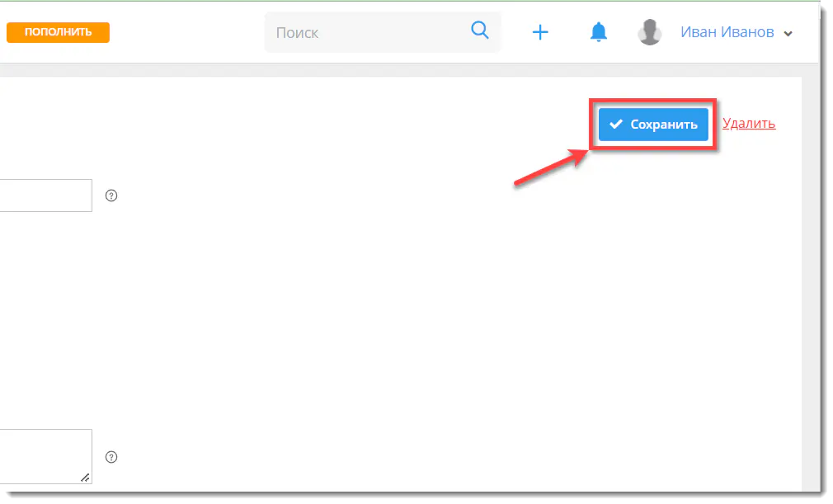Click the text area resize grip
Image resolution: width=833 pixels, height=504 pixels.
click(85, 478)
